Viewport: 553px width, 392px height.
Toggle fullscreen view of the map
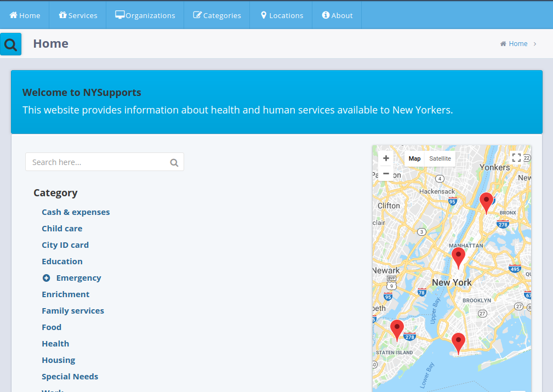click(x=516, y=158)
